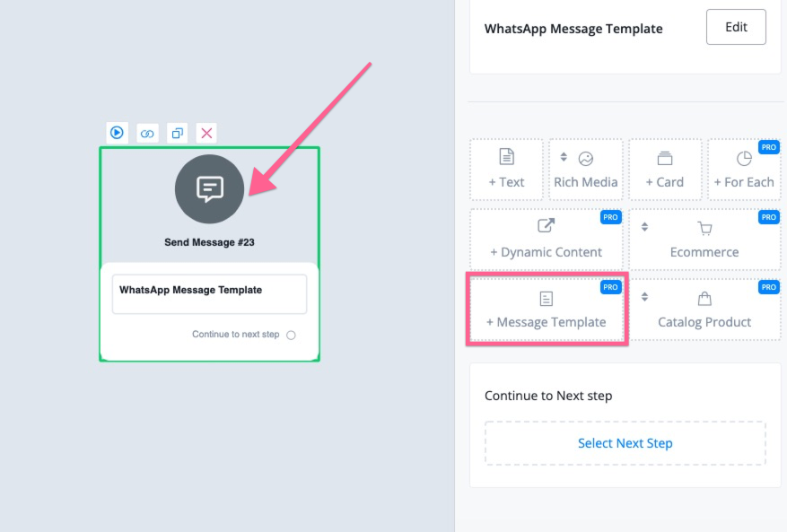Click the Continue to next step connector circle
Screen dimensions: 787x532
tap(291, 336)
